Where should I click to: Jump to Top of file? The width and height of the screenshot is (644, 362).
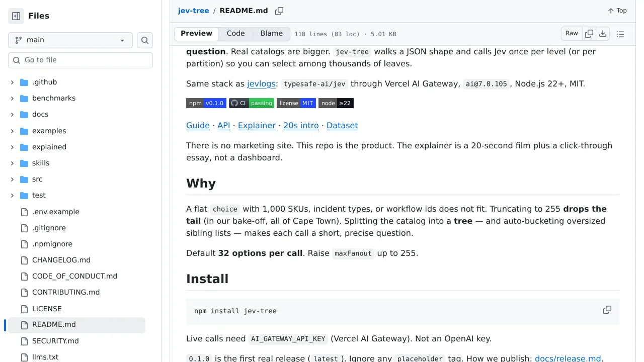pyautogui.click(x=617, y=11)
